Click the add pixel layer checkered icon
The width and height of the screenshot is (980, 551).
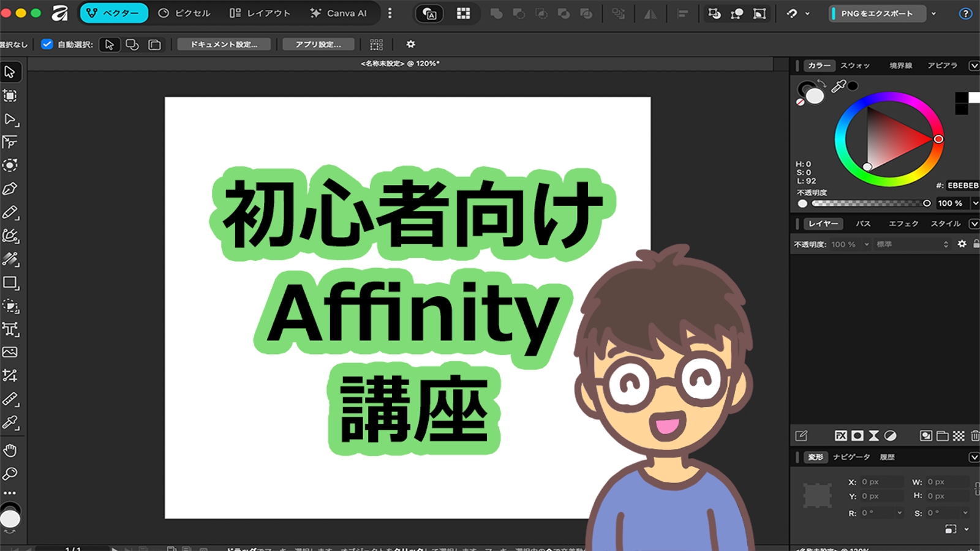click(959, 435)
